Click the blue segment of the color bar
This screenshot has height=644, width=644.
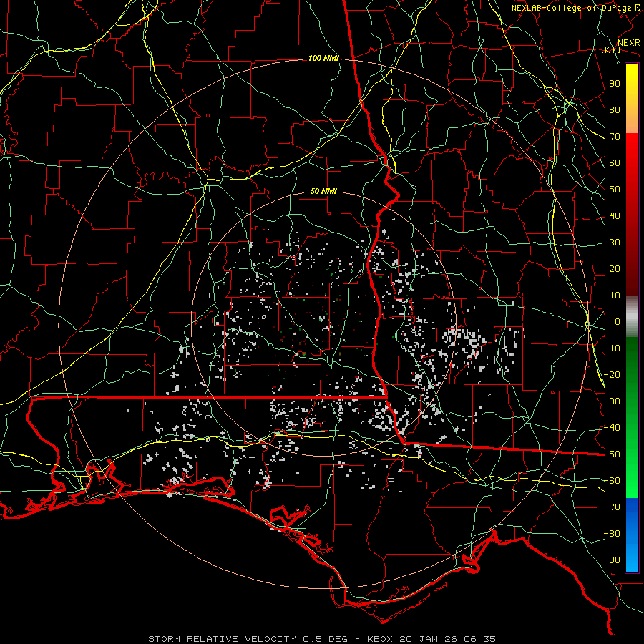click(x=632, y=535)
